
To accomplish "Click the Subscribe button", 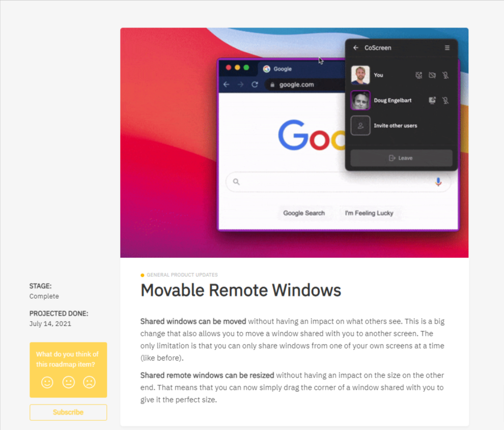I will pyautogui.click(x=68, y=412).
